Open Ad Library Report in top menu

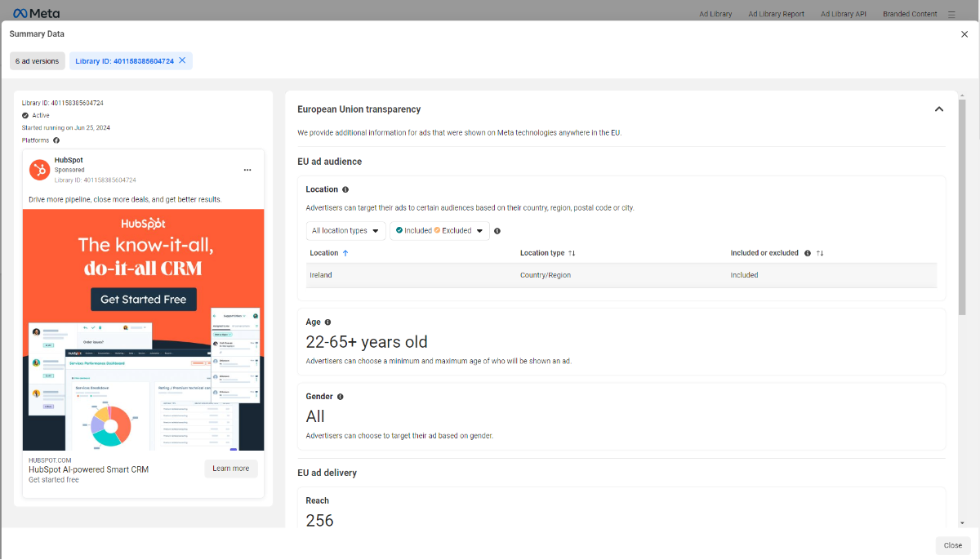(x=776, y=14)
